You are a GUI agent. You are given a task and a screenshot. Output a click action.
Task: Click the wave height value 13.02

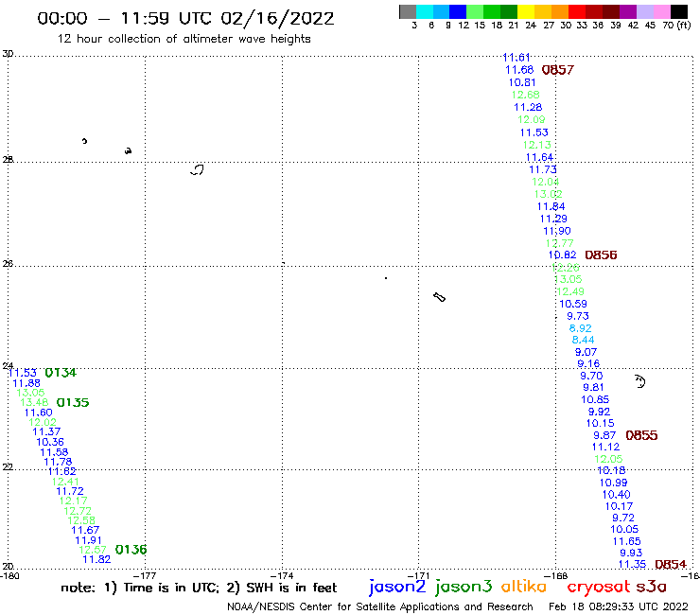549,194
